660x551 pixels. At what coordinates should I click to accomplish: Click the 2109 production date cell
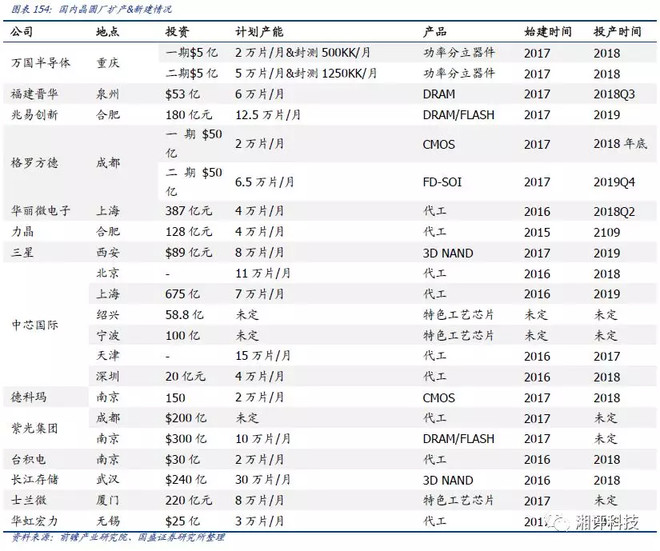(607, 232)
